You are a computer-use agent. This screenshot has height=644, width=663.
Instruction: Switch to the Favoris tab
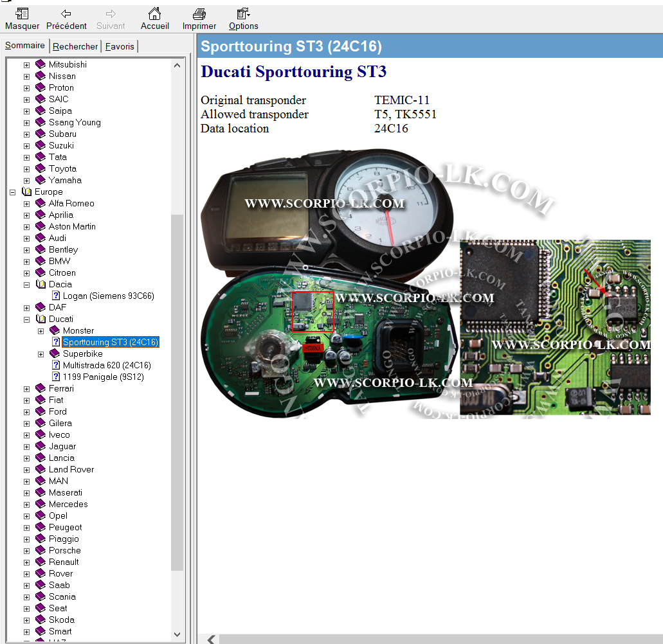point(120,46)
